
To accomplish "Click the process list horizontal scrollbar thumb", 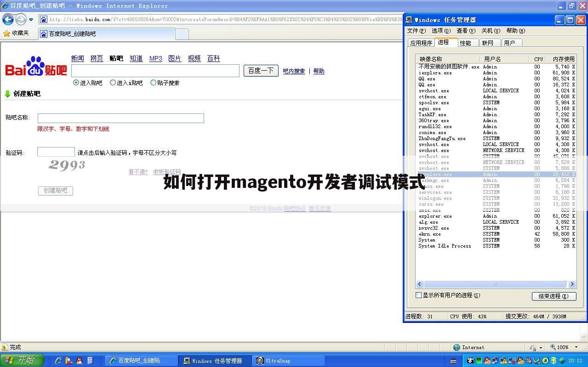I will coord(495,284).
